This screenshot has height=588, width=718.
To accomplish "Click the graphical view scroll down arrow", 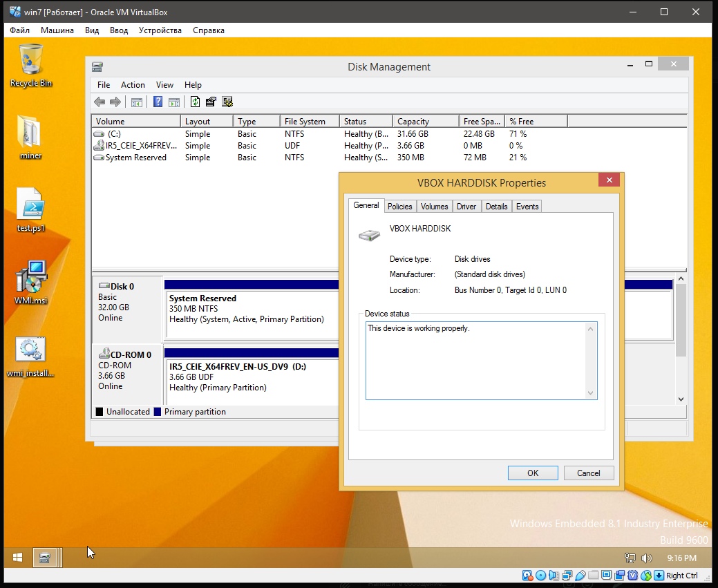I will [x=681, y=399].
